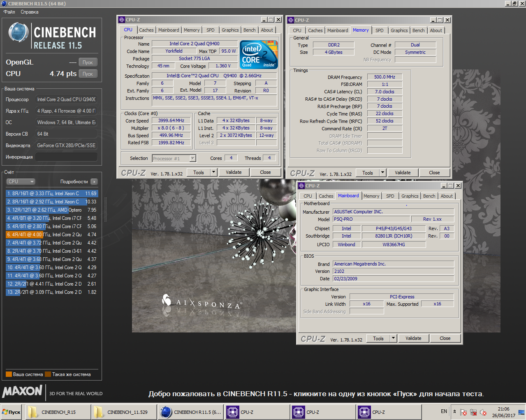Click CPU-Z title icon in Memory window
526x420 pixels.
(x=290, y=20)
